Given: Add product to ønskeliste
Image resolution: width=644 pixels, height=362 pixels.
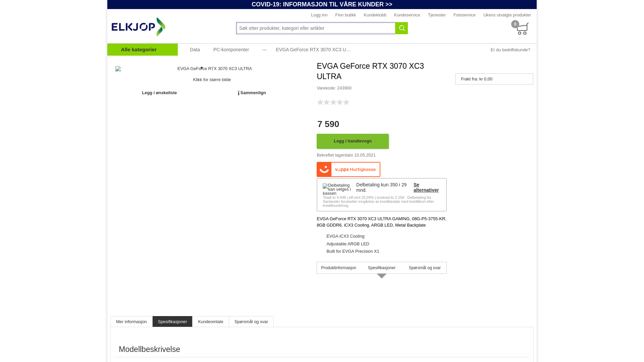Looking at the screenshot, I should [x=159, y=93].
